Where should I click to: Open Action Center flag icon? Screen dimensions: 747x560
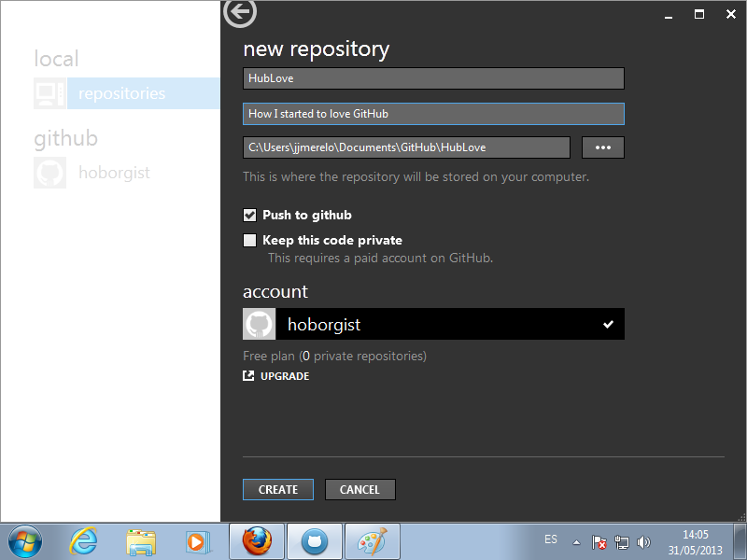[x=599, y=542]
